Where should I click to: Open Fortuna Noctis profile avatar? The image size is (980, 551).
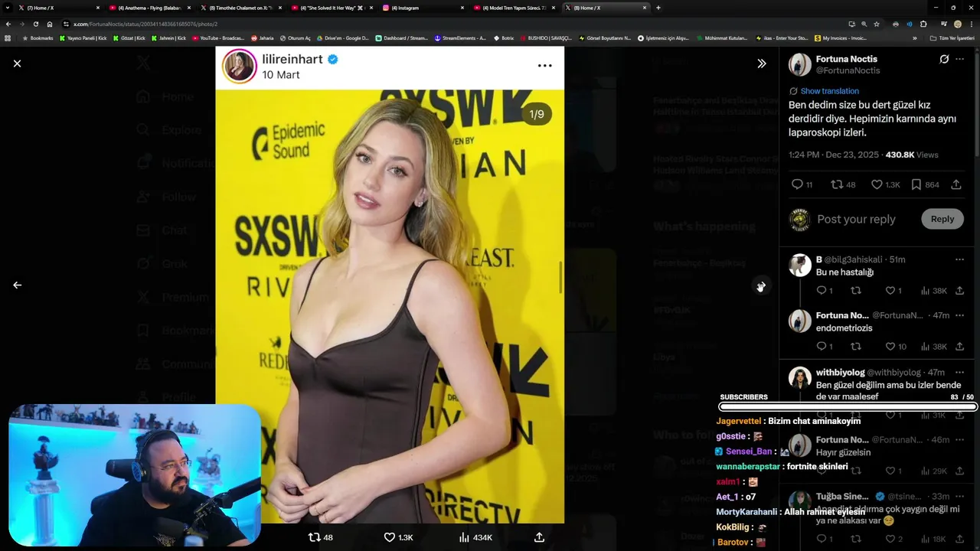[800, 64]
